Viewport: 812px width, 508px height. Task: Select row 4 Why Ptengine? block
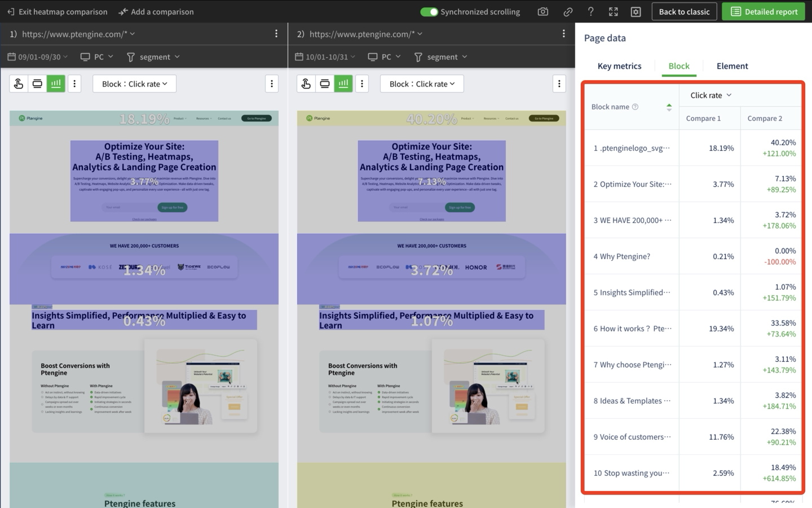coord(692,256)
